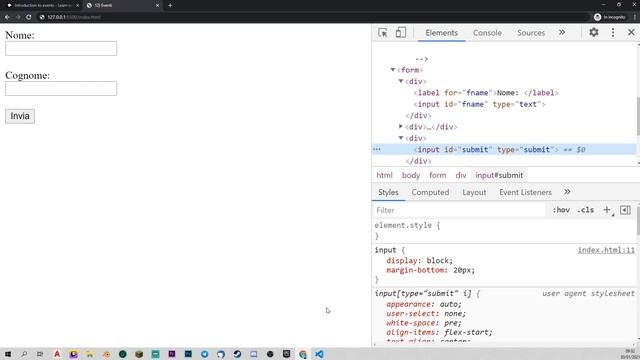Switch to the Elements panel tab
The width and height of the screenshot is (640, 360).
[x=441, y=33]
